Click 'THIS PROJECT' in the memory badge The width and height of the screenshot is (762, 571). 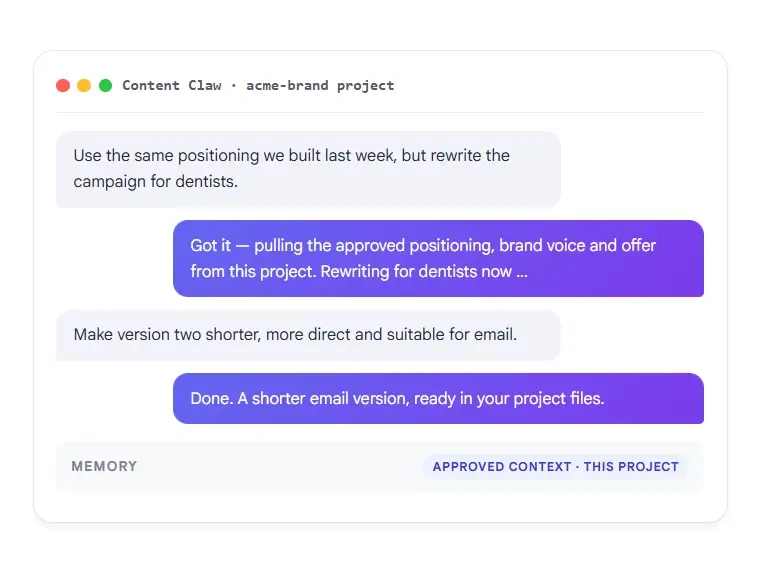pos(631,467)
